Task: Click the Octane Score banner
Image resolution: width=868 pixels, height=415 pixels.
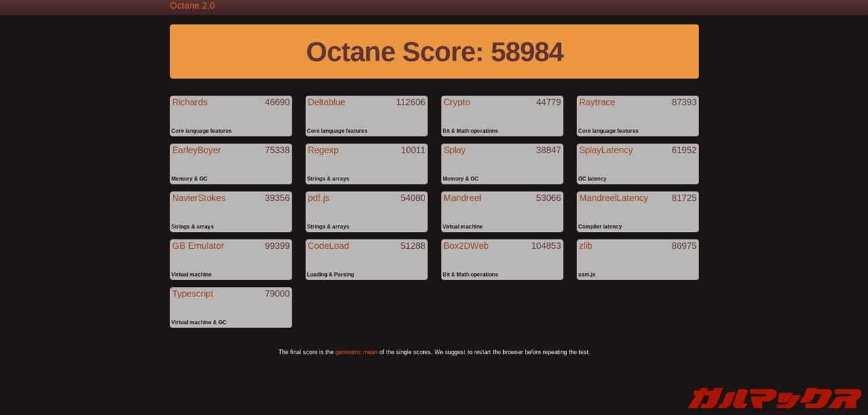Action: tap(434, 52)
